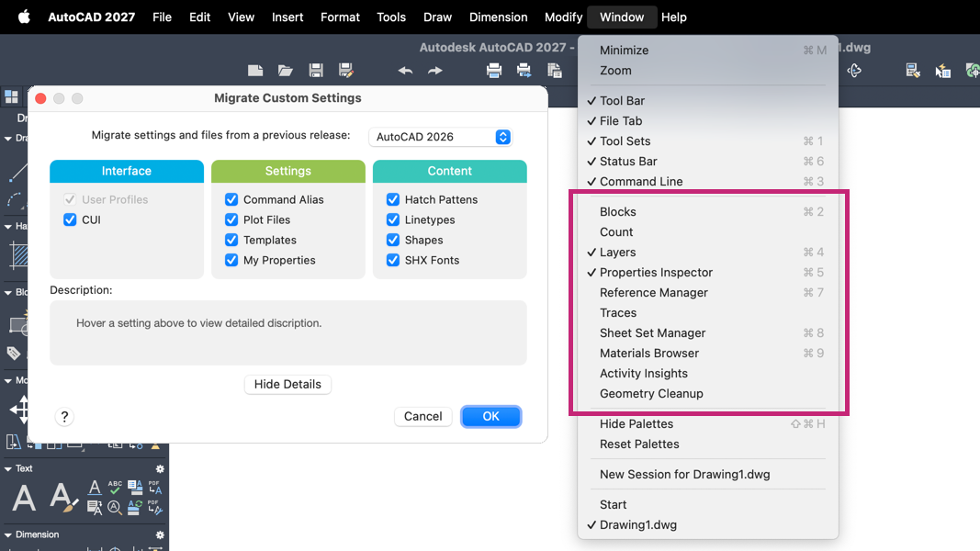
Task: Disable the SHX Fonts checkbox
Action: click(393, 260)
